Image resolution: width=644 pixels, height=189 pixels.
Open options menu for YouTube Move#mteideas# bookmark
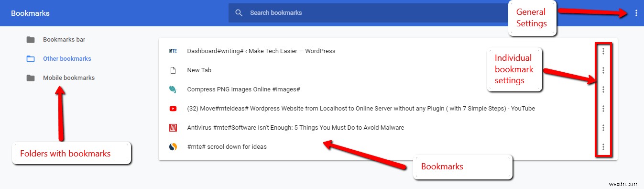tap(603, 109)
